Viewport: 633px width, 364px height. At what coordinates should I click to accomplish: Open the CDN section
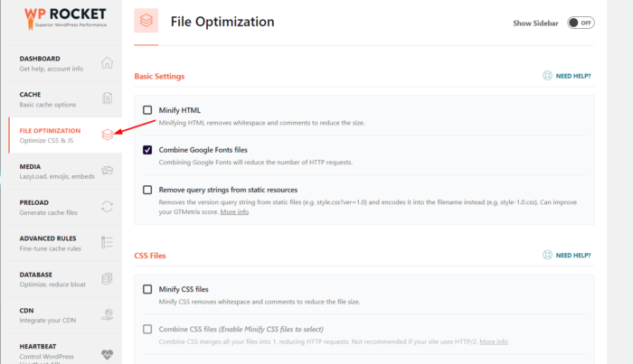pos(65,315)
